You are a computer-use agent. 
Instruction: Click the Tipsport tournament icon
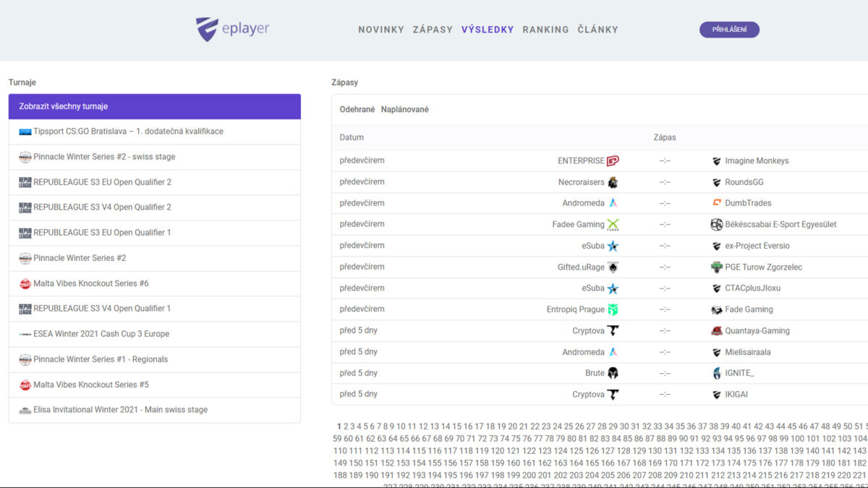(x=25, y=132)
